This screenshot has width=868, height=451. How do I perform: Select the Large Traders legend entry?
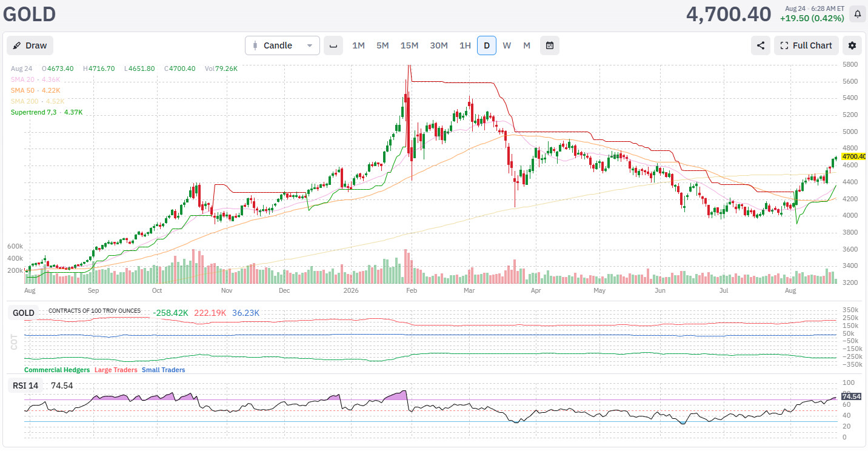point(116,370)
